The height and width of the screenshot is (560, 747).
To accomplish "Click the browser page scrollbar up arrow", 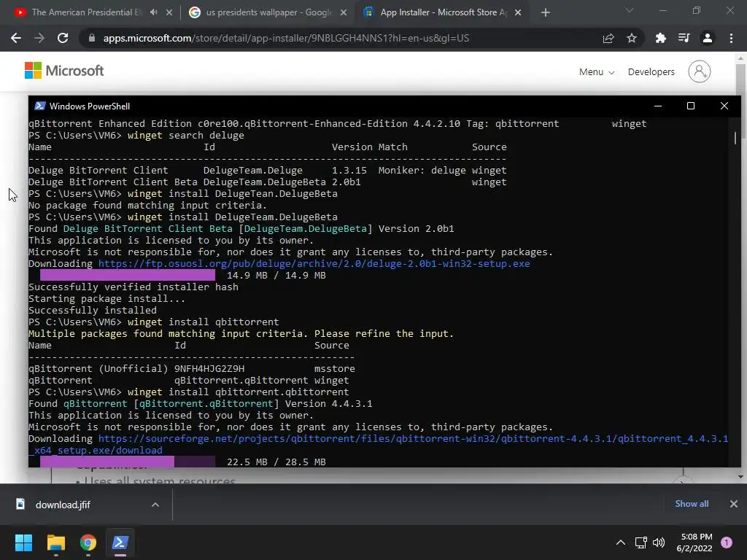I will coord(741,58).
